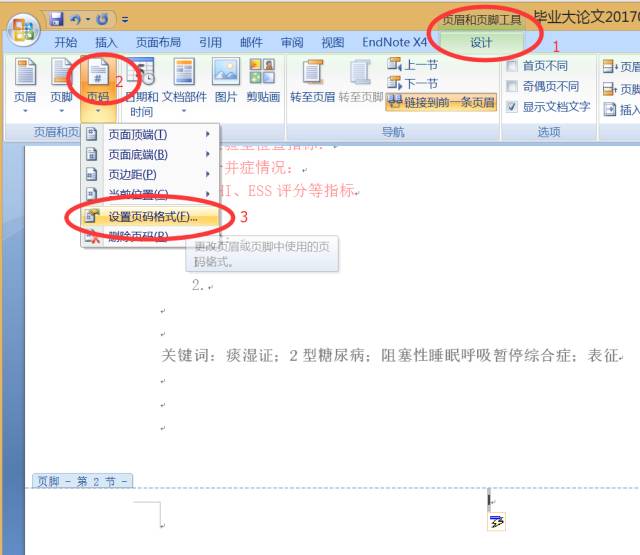Click the lightning smart tag icon in footer
Screen dimensions: 640x555
click(x=497, y=521)
